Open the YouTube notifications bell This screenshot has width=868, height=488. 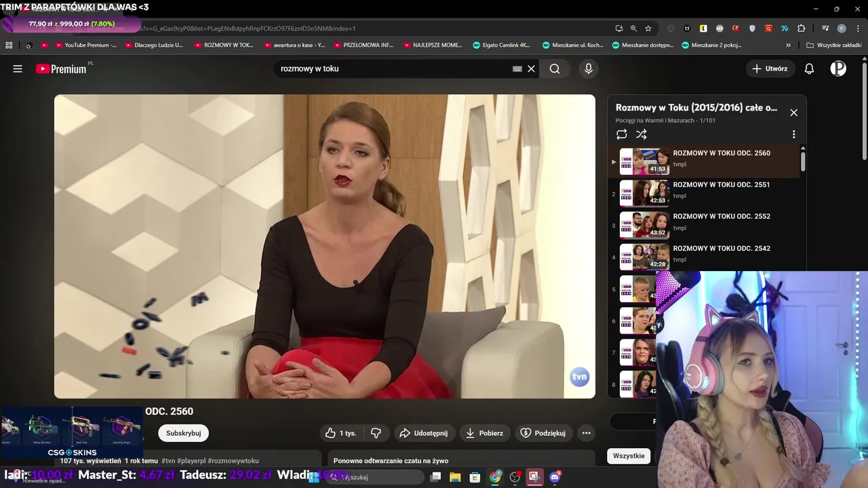click(x=809, y=68)
